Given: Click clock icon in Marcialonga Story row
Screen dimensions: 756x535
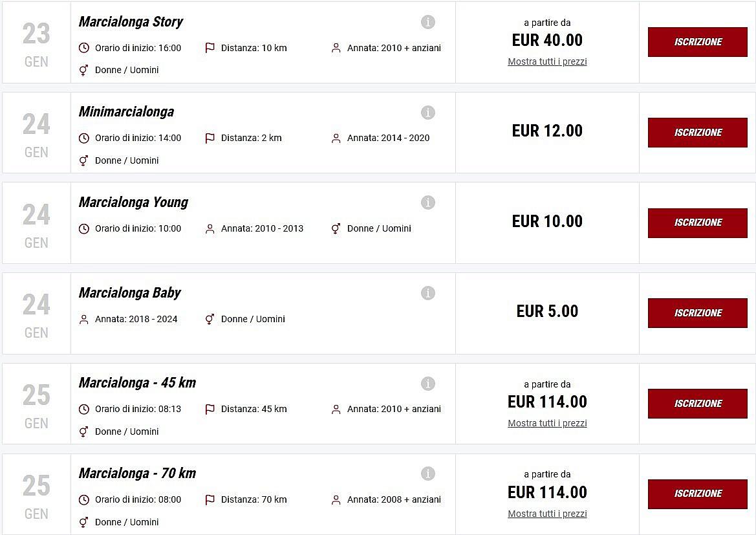Looking at the screenshot, I should (83, 48).
